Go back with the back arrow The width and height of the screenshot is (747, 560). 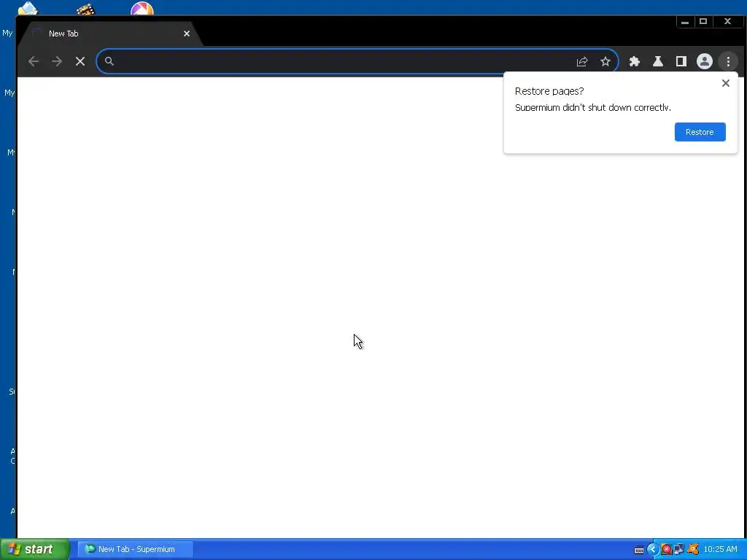(x=34, y=61)
